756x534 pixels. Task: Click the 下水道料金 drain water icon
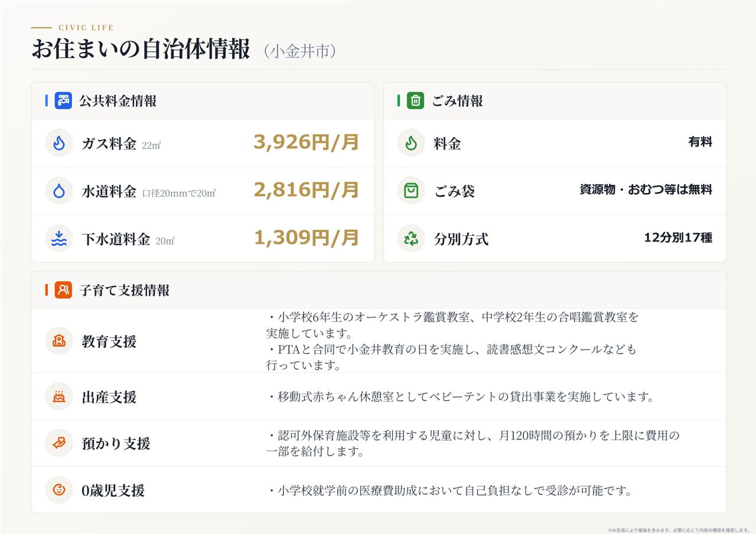coord(58,239)
